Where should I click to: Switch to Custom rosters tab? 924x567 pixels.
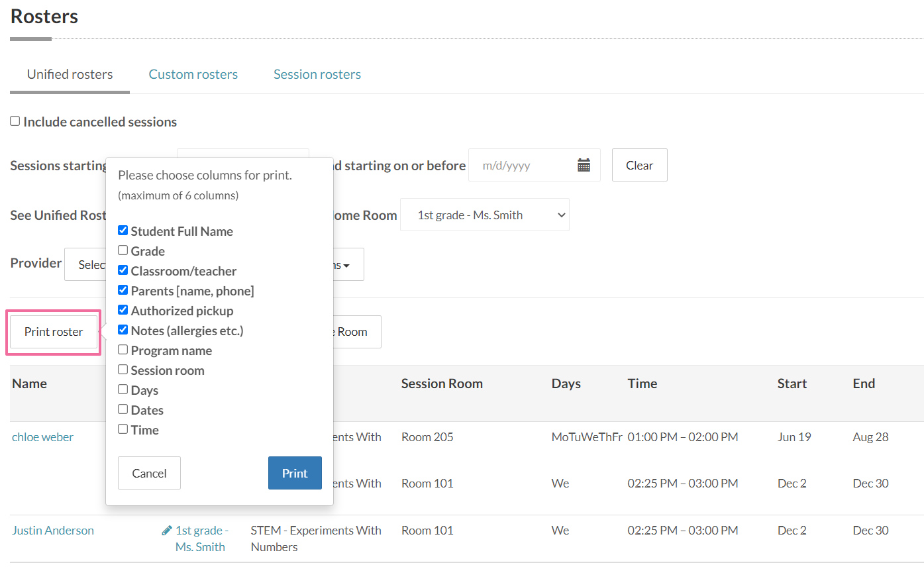tap(193, 74)
